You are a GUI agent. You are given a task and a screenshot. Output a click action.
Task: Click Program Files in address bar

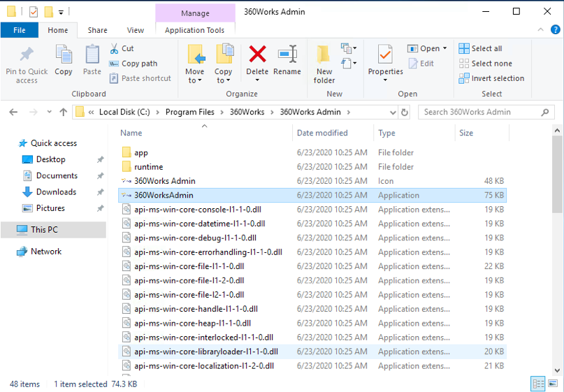(x=190, y=112)
